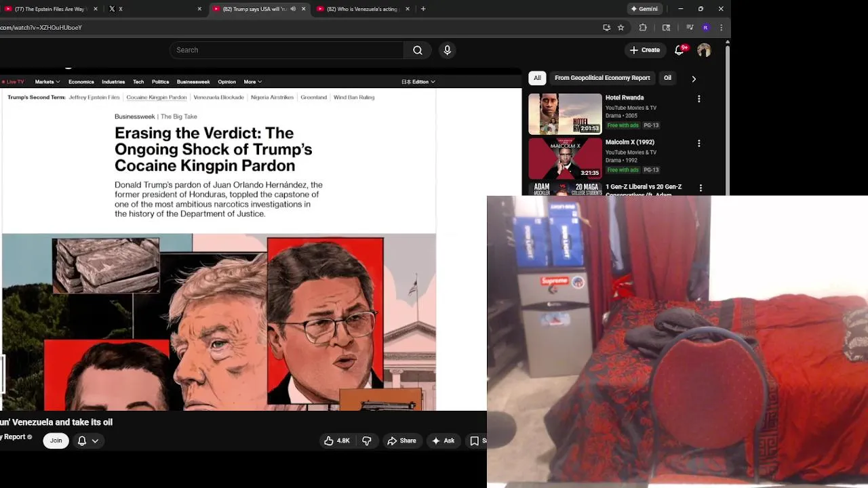Screen dimensions: 868x488
Task: Expand the Markets menu in video
Action: (x=47, y=82)
